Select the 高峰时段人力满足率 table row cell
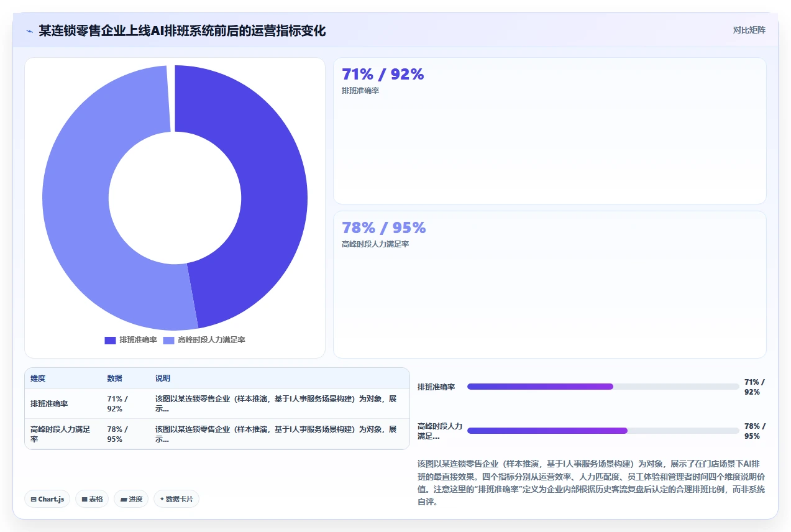 63,434
